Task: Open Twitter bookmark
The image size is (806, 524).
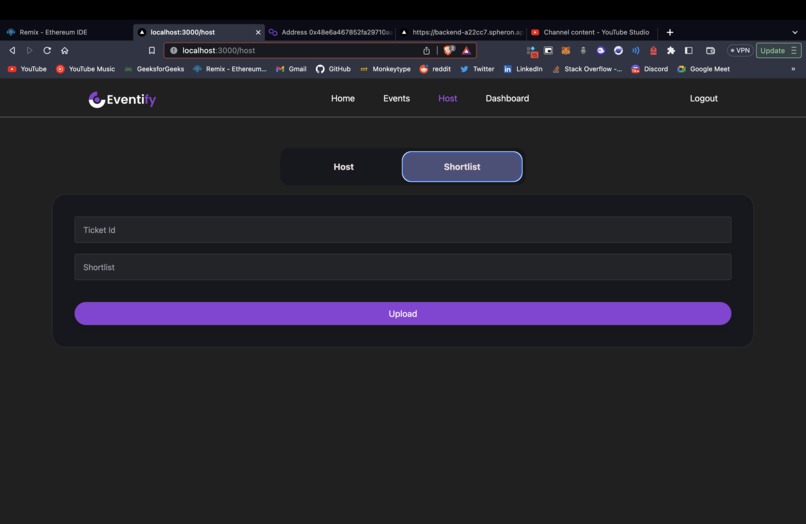Action: tap(477, 69)
